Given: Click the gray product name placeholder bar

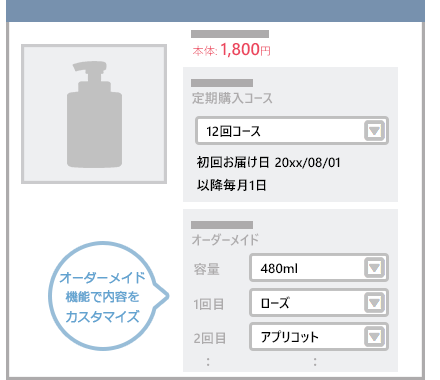Looking at the screenshot, I should 230,34.
